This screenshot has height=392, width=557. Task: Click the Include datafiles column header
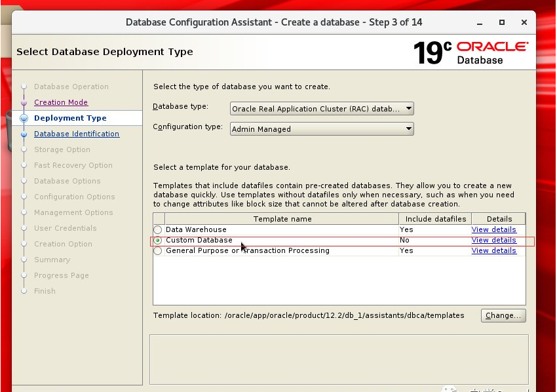[435, 219]
